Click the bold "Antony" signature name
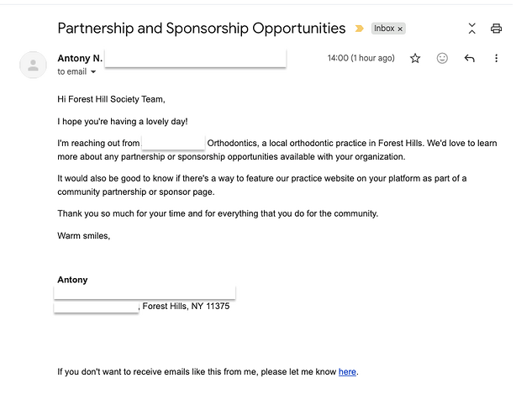This screenshot has width=516, height=420. click(x=72, y=280)
